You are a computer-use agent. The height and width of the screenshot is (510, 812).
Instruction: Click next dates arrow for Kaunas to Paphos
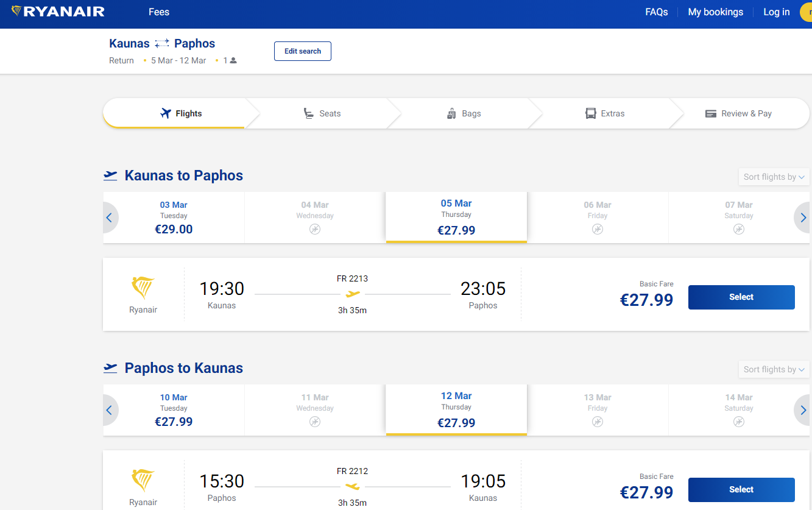[802, 218]
